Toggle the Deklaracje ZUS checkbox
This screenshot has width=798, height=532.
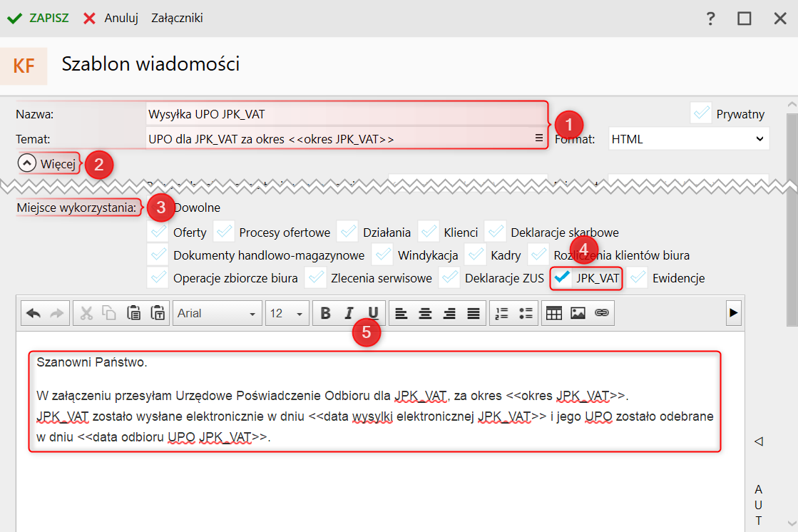tap(449, 277)
